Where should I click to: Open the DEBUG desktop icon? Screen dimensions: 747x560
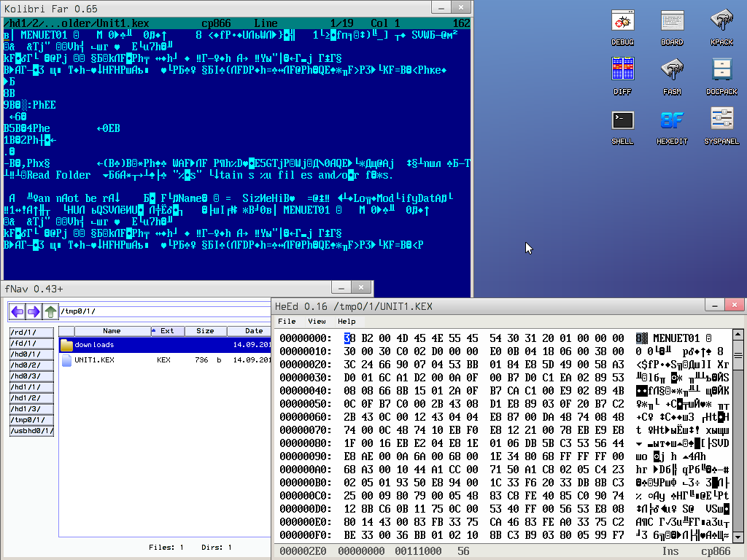coord(622,24)
